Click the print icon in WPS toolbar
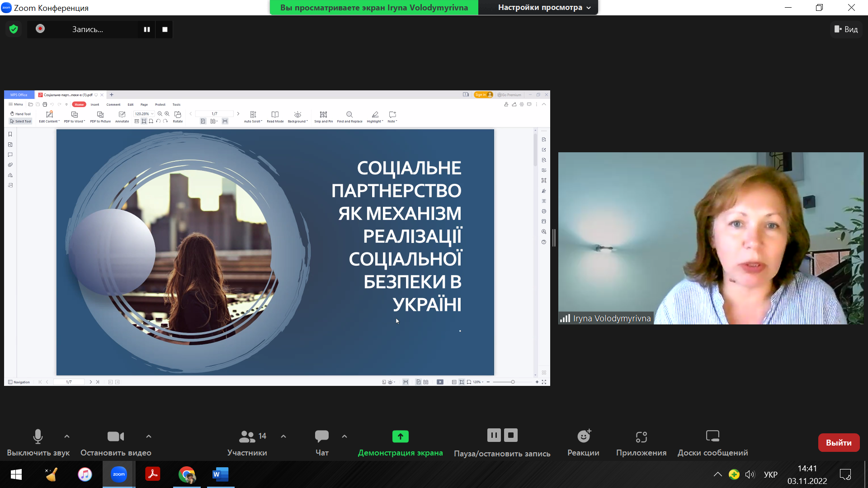The width and height of the screenshot is (868, 488). coord(45,104)
